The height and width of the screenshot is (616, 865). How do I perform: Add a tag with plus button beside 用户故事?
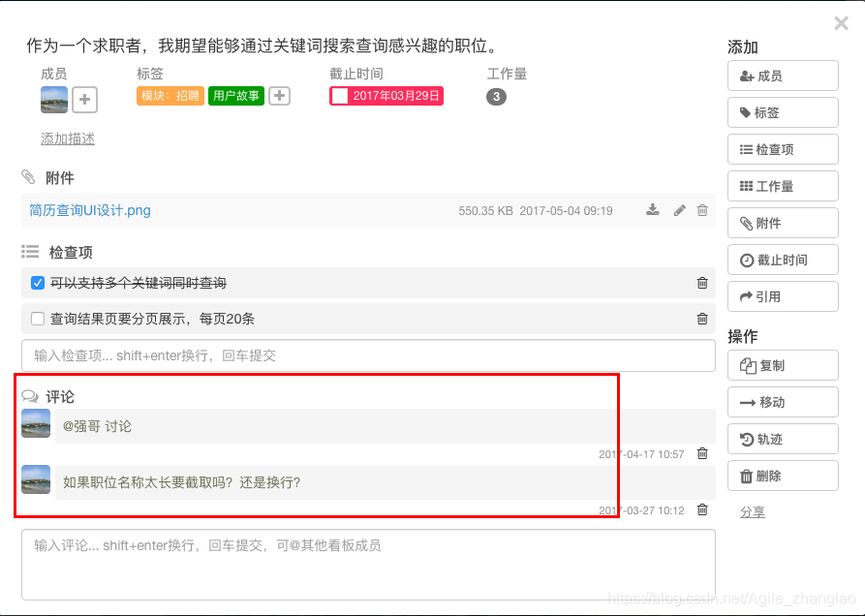(x=280, y=96)
